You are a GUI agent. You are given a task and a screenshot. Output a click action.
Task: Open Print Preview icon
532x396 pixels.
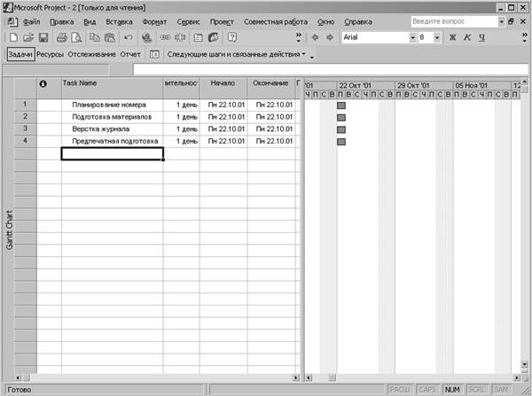(76, 37)
